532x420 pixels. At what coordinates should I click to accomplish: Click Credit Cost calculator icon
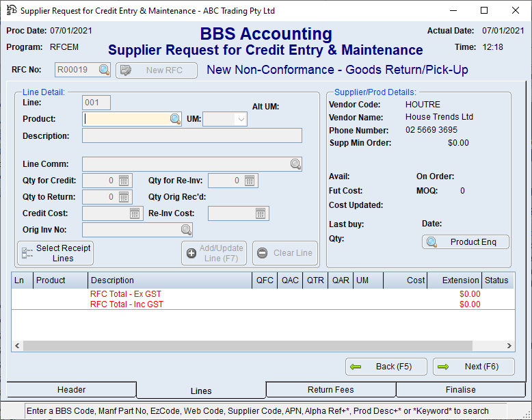point(135,213)
